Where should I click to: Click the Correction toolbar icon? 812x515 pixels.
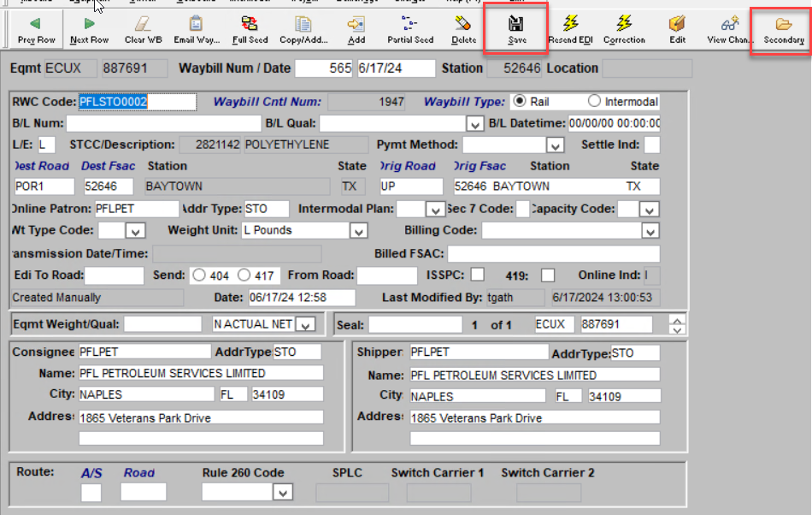[x=624, y=24]
